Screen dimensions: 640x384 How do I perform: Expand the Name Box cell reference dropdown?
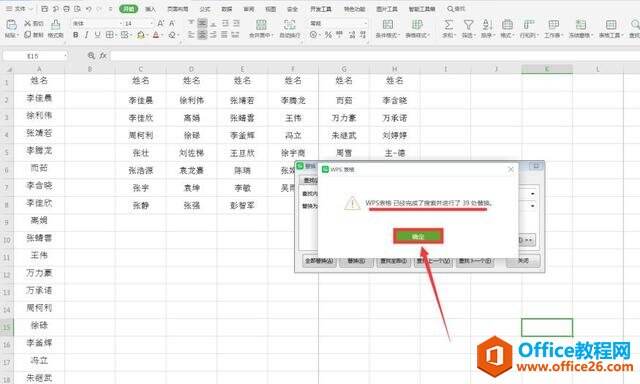pos(65,55)
